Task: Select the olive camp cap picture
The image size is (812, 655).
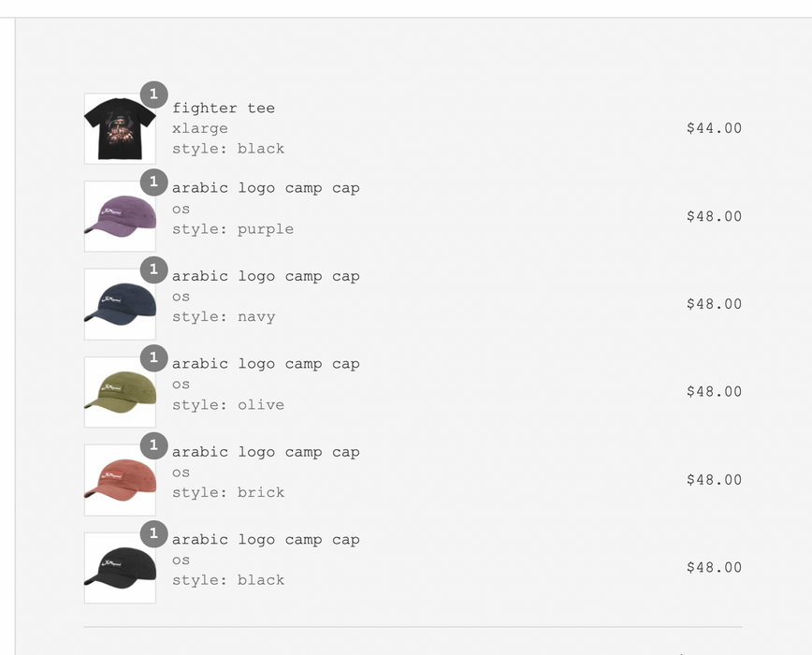Action: [120, 392]
